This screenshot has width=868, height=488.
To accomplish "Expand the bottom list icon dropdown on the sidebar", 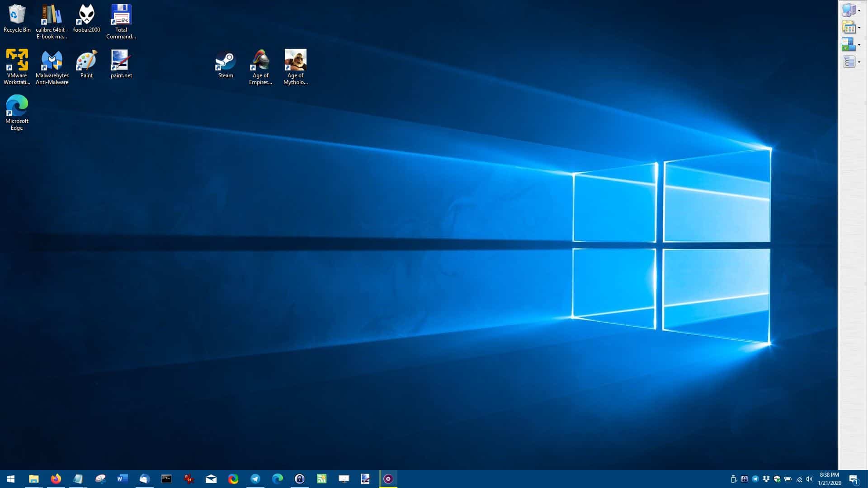I will [x=859, y=62].
